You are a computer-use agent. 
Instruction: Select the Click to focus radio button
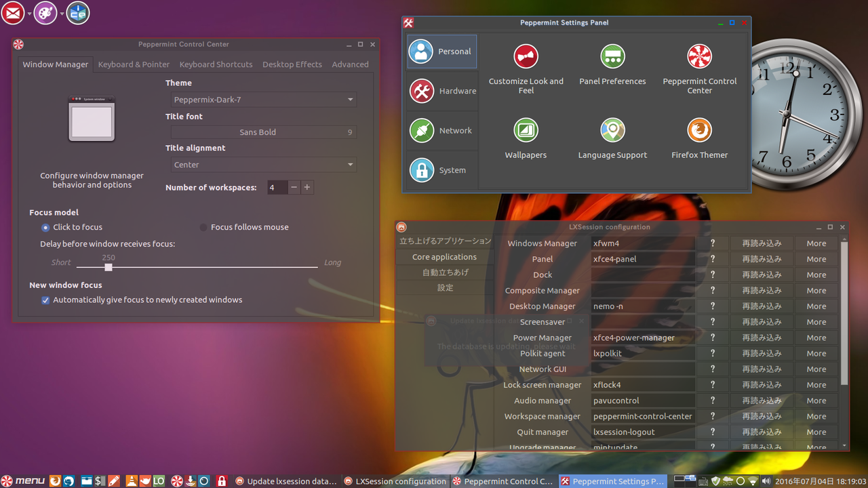[x=45, y=228]
